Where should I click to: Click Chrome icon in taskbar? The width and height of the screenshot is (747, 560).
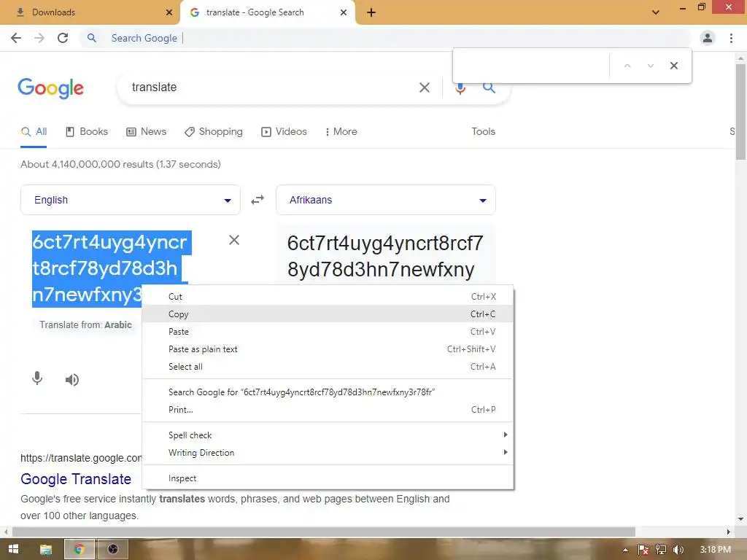[x=80, y=550]
